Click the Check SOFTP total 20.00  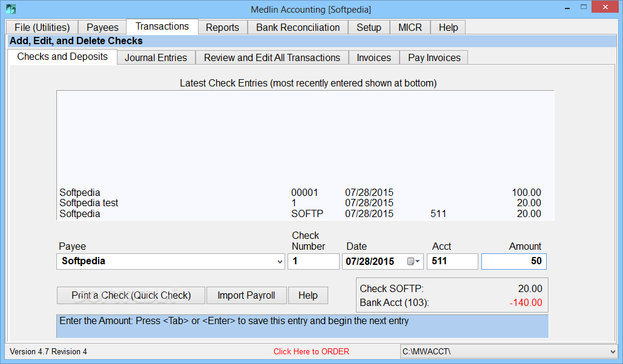point(530,288)
